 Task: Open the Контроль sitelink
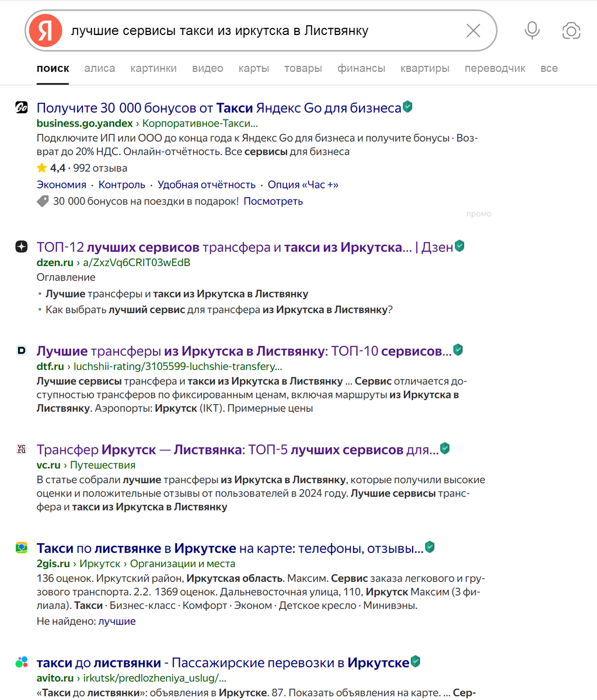[122, 184]
